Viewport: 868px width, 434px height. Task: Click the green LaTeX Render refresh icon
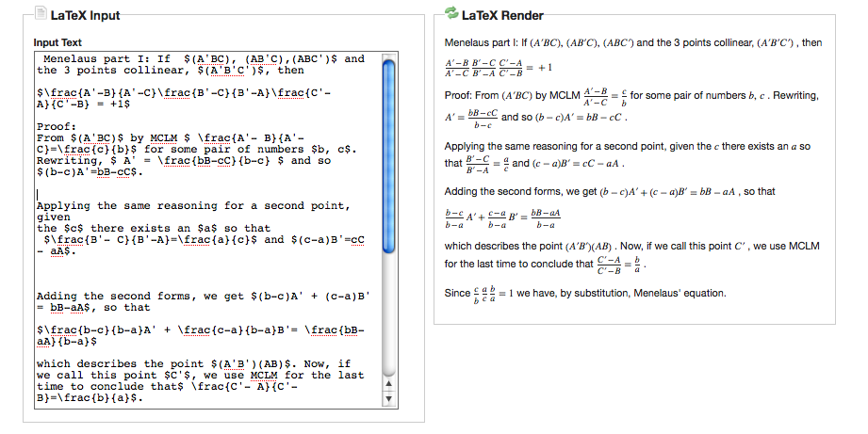pos(450,15)
